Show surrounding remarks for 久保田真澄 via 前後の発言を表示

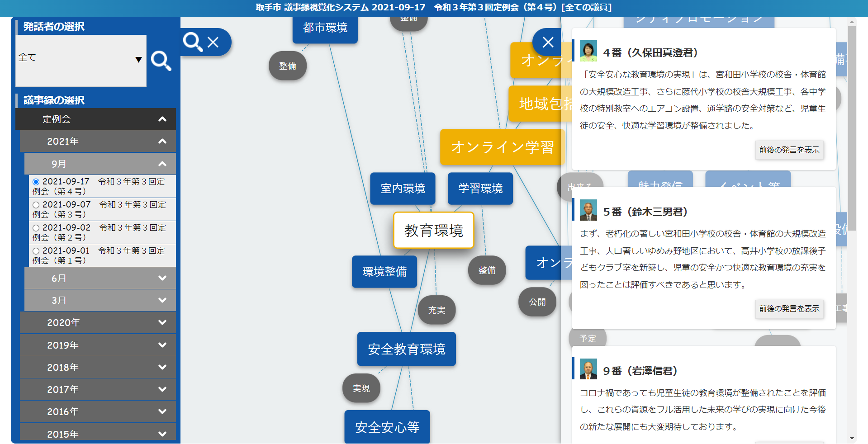coord(789,150)
